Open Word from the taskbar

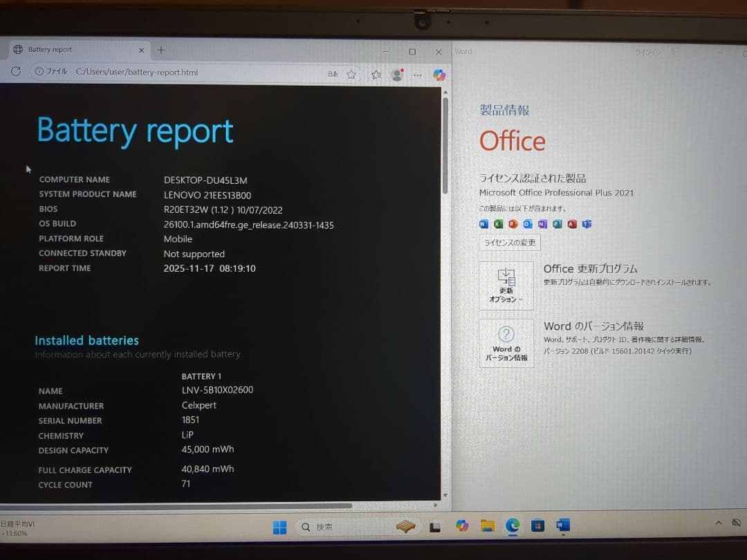click(562, 527)
